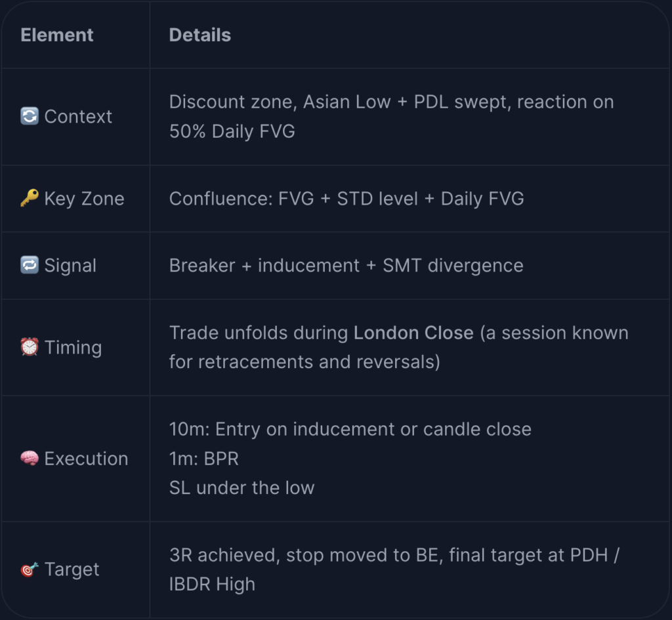Viewport: 672px width, 620px height.
Task: Select the Element column header
Action: [57, 35]
